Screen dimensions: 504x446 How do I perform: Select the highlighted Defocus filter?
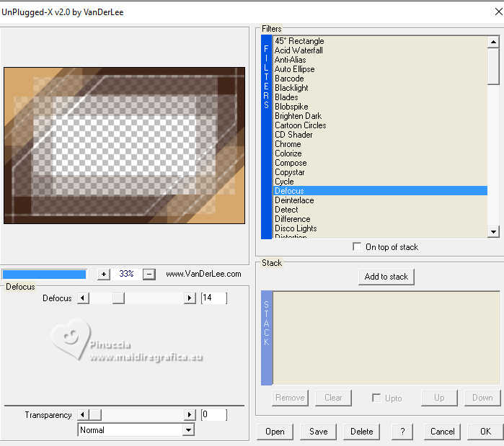[x=380, y=191]
